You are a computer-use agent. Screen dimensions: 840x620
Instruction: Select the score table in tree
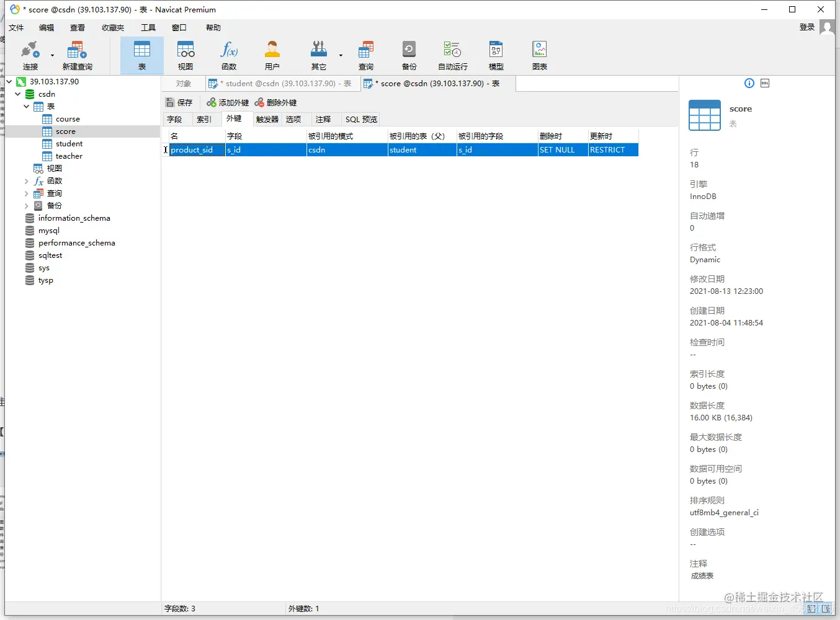(65, 131)
